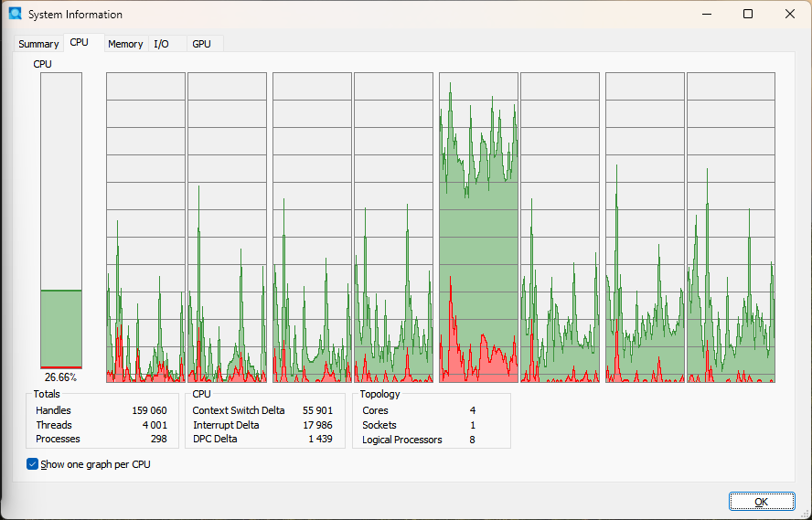Open the Memory tab

(x=125, y=44)
